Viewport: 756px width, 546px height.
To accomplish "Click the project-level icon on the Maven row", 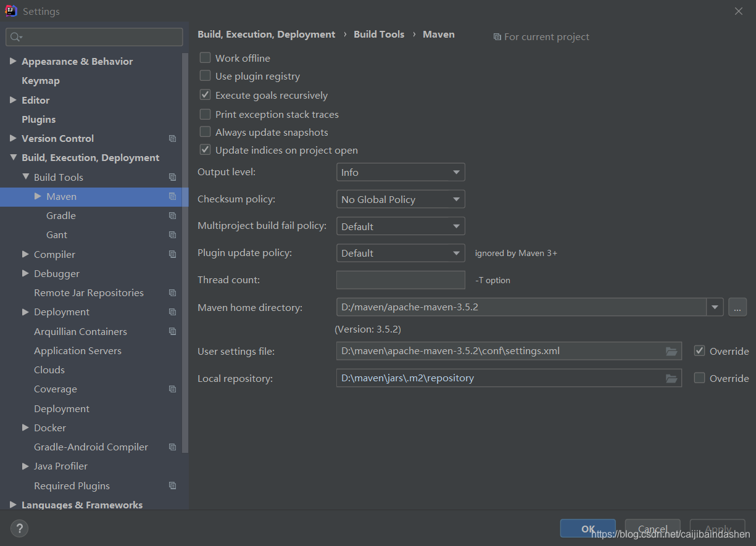I will coord(173,197).
